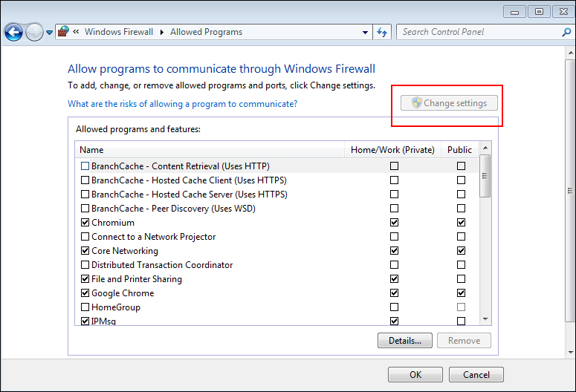Check Connect to a Network Projector checkbox
Screen dimensions: 576x392
click(85, 236)
